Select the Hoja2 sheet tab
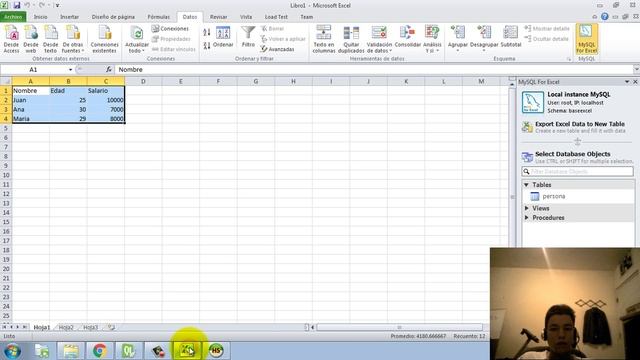640x360 pixels. pos(66,327)
